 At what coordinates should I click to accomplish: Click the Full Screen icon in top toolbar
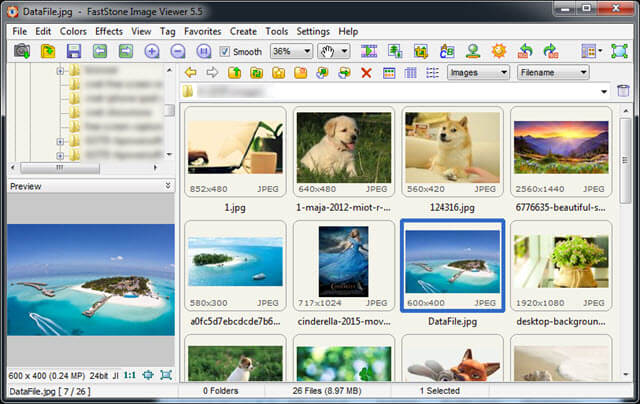(619, 51)
